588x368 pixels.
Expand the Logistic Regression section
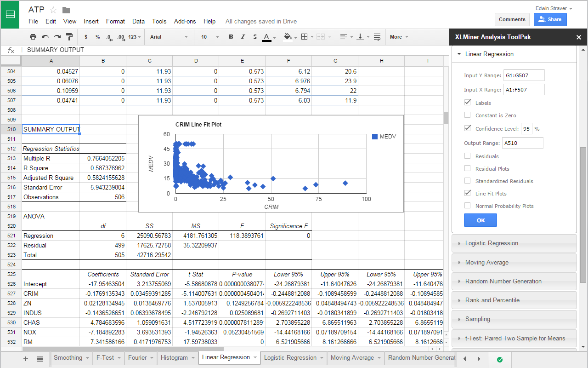tap(492, 243)
